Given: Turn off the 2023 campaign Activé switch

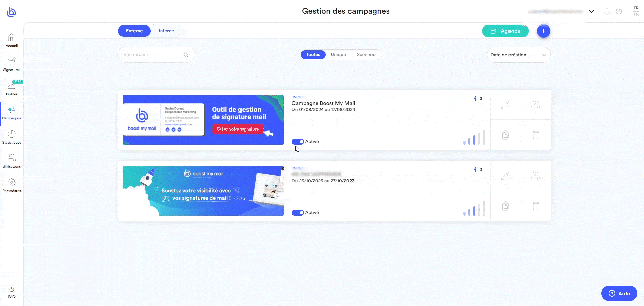Looking at the screenshot, I should point(298,213).
